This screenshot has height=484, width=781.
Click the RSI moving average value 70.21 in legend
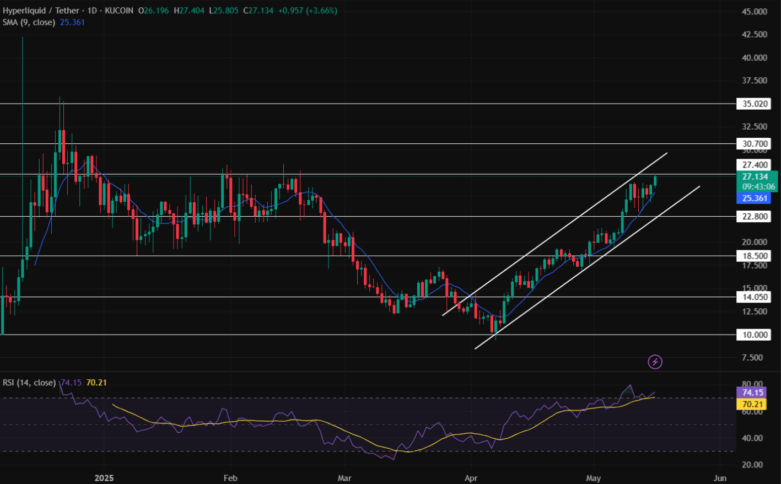pyautogui.click(x=97, y=382)
